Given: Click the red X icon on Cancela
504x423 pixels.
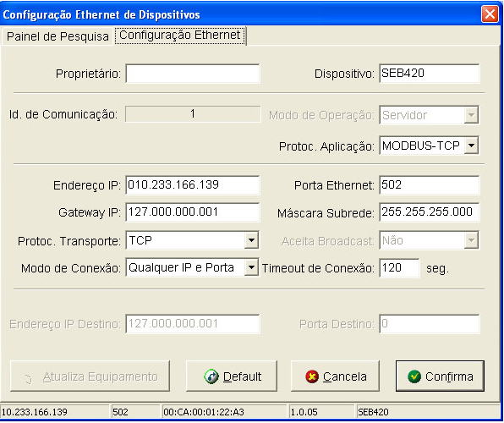Looking at the screenshot, I should click(312, 376).
